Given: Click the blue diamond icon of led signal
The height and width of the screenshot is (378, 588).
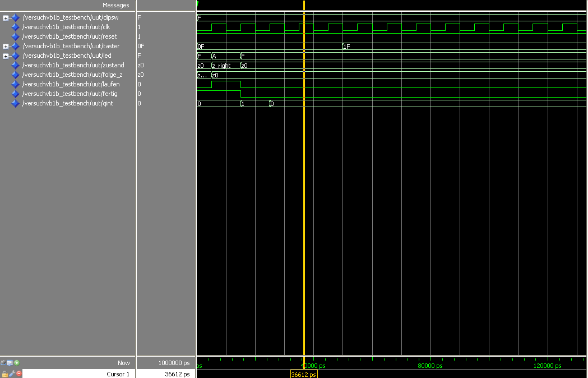Looking at the screenshot, I should click(x=15, y=56).
